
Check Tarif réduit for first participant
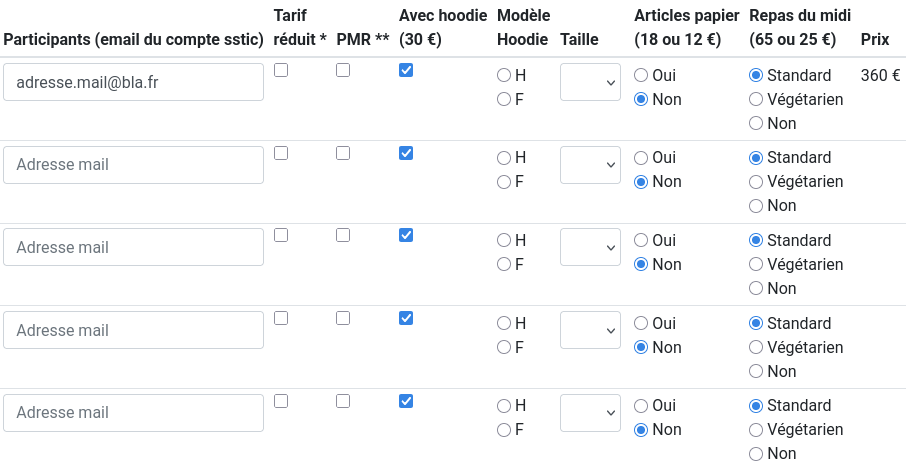click(281, 71)
